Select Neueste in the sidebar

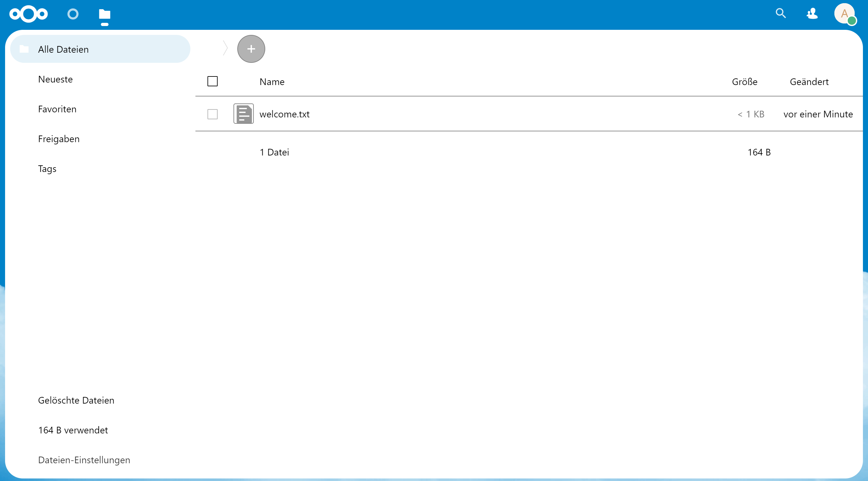tap(55, 79)
